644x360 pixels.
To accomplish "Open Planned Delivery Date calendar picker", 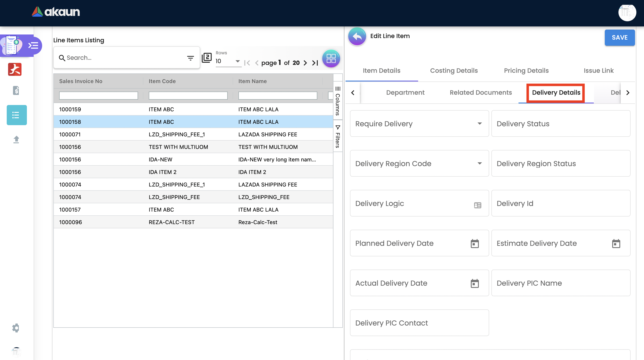I will coord(475,243).
